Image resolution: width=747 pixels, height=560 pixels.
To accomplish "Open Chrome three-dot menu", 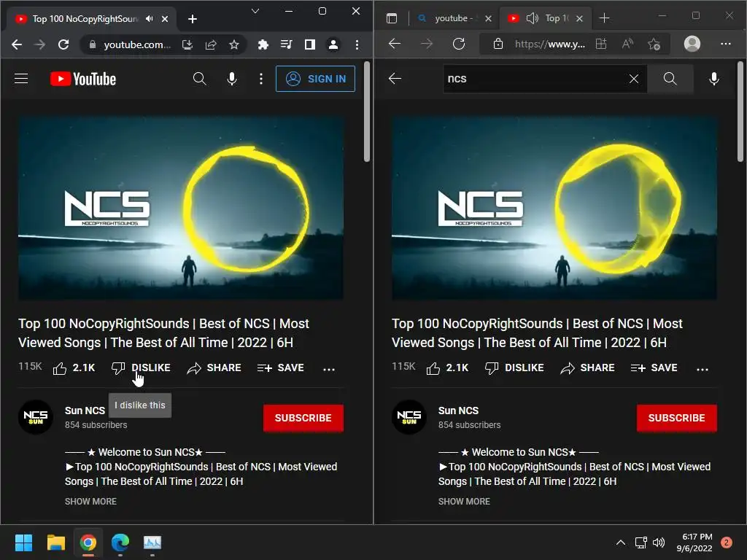I will (357, 44).
